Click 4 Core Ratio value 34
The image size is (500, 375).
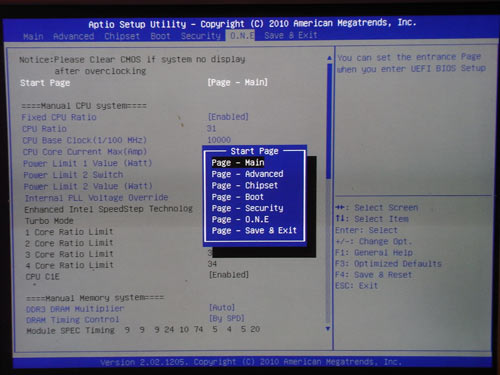coord(212,264)
